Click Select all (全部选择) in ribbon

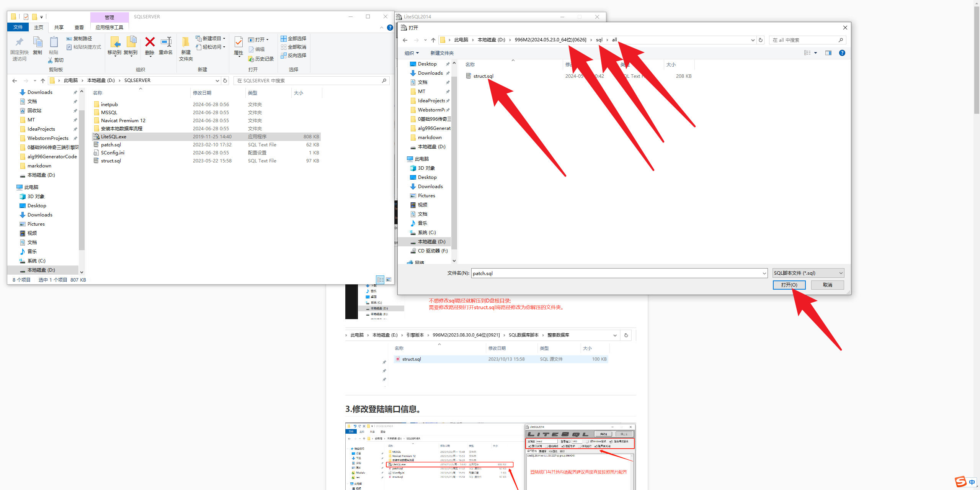point(294,39)
